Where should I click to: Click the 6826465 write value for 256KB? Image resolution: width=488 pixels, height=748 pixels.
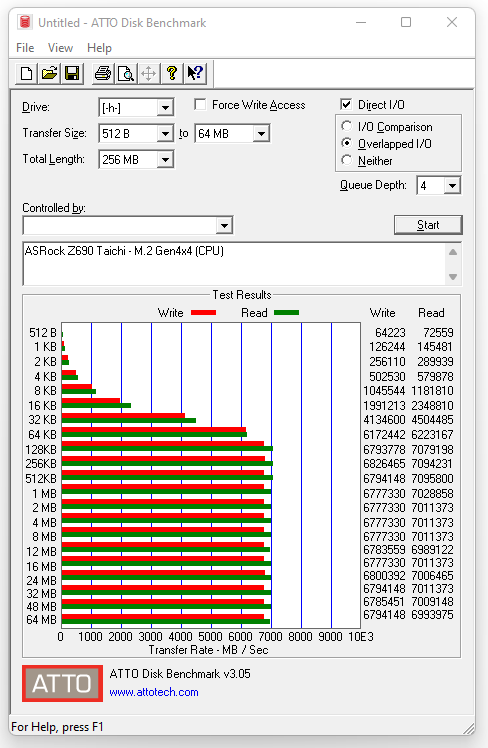click(x=384, y=464)
